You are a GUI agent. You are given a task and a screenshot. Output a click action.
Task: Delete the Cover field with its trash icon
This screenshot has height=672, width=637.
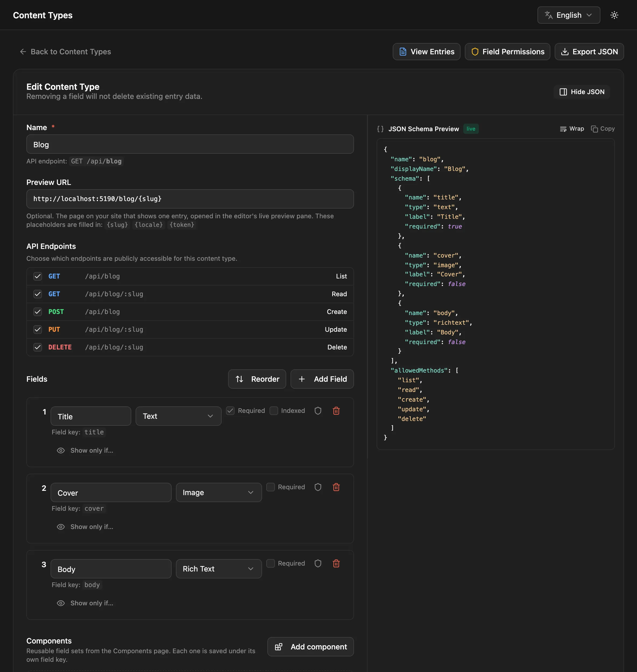pyautogui.click(x=336, y=487)
